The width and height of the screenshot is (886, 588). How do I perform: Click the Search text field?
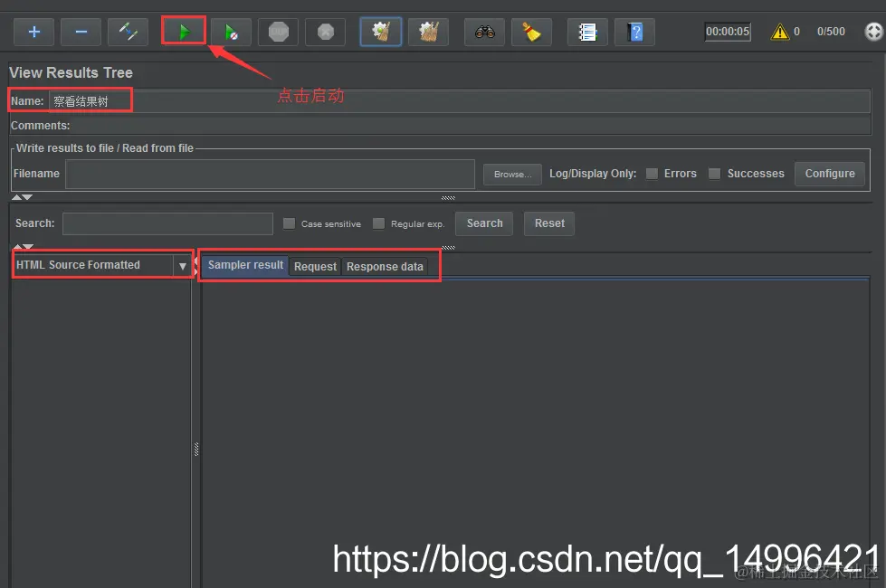(167, 223)
